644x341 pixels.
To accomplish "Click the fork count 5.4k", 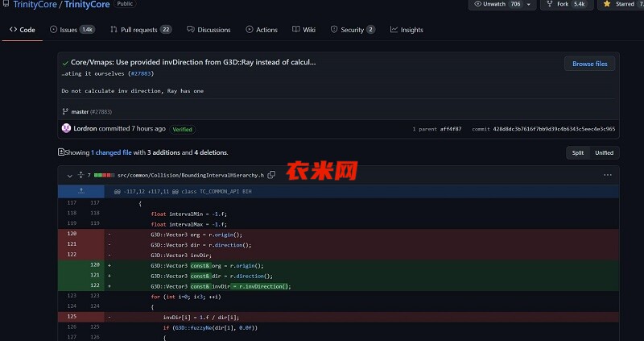I will click(579, 4).
